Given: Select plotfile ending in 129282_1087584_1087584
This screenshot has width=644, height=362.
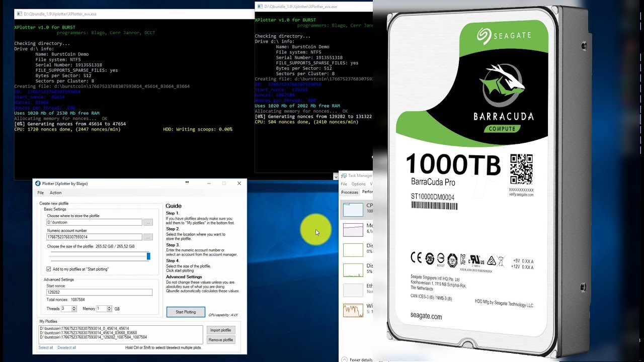Looking at the screenshot, I should click(x=93, y=337).
